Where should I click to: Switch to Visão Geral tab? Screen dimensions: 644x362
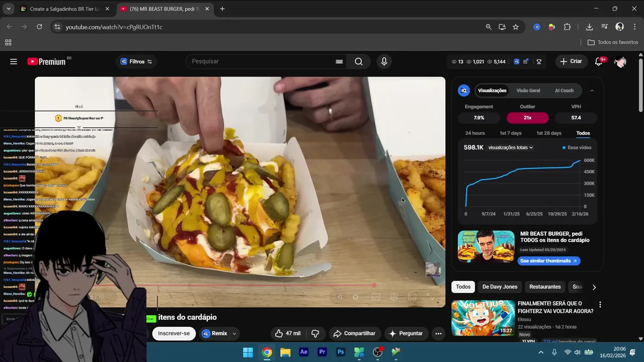click(528, 90)
